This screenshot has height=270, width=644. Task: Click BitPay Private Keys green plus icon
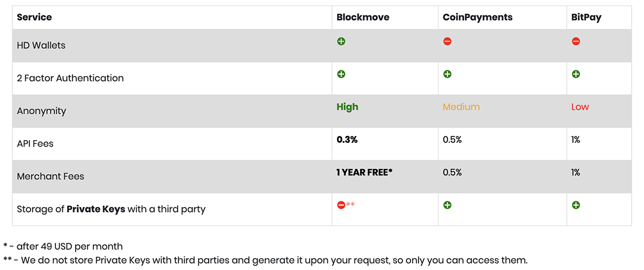[576, 205]
